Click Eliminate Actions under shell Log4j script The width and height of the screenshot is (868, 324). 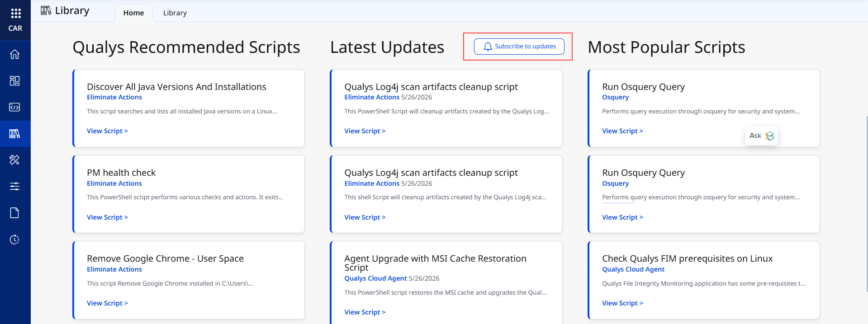pyautogui.click(x=372, y=183)
